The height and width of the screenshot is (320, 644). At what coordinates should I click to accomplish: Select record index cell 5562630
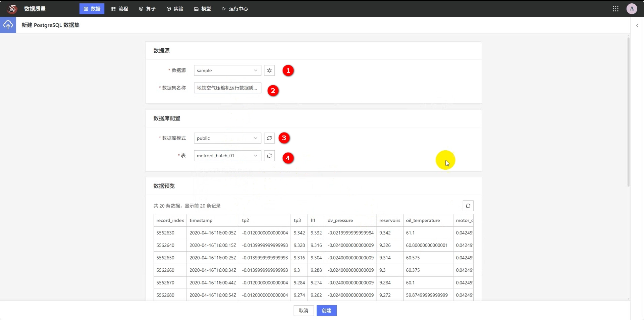tap(170, 233)
